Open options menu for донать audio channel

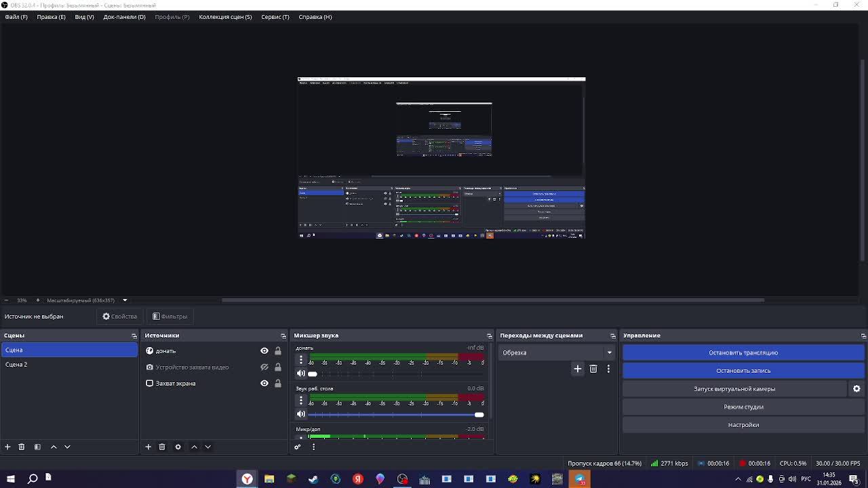[301, 360]
